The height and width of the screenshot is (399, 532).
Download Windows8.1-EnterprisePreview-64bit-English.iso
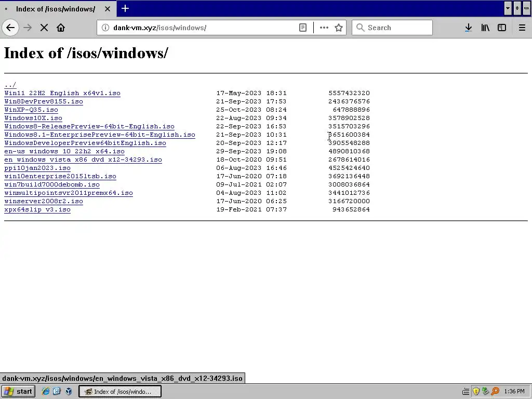pos(100,135)
